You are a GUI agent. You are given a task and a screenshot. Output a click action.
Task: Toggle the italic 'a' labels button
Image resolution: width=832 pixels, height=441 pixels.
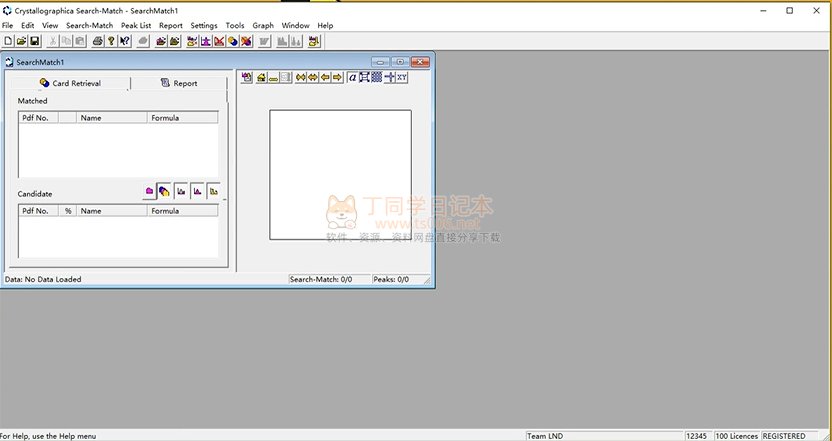click(352, 77)
